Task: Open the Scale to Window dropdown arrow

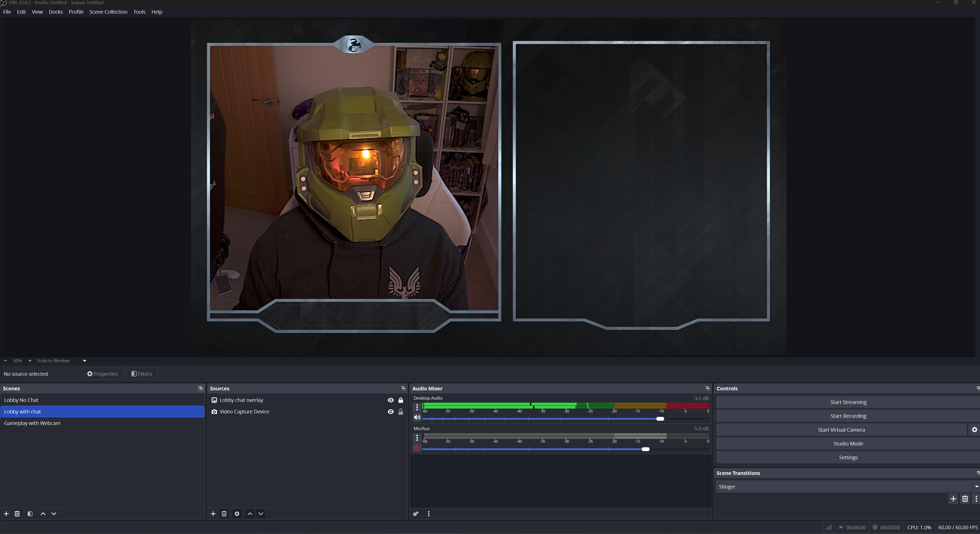Action: point(85,361)
